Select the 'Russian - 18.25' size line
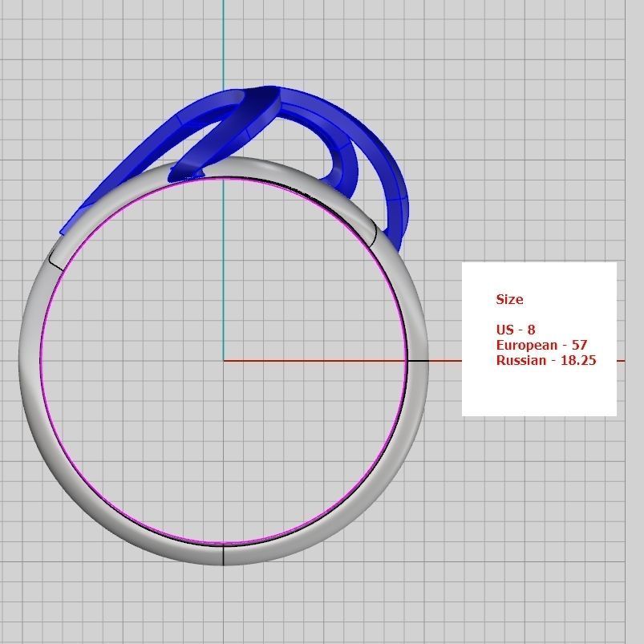Screen dimensions: 644x644 (546, 360)
